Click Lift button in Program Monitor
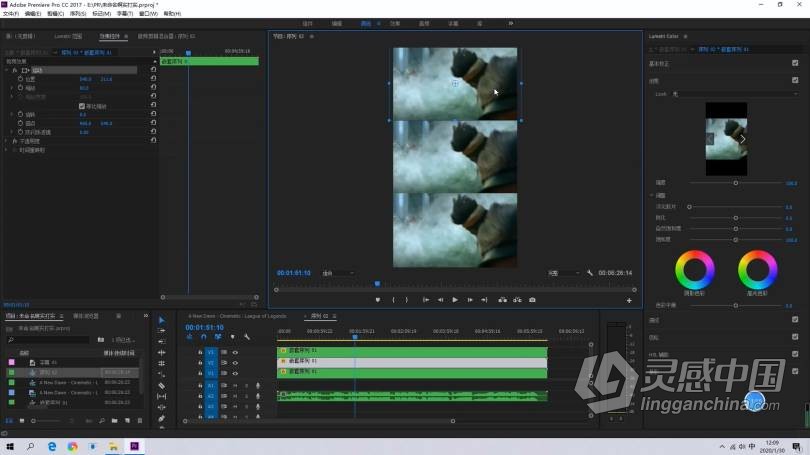 point(503,300)
